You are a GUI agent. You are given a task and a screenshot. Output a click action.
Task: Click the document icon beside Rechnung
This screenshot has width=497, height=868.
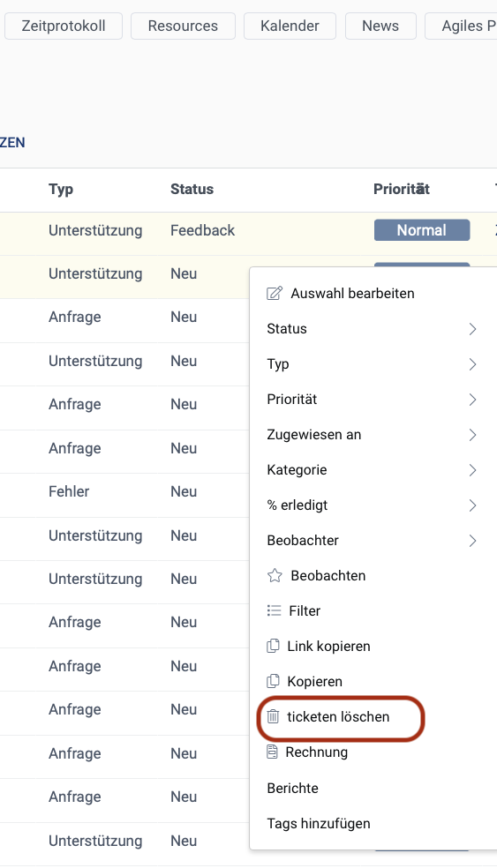272,752
